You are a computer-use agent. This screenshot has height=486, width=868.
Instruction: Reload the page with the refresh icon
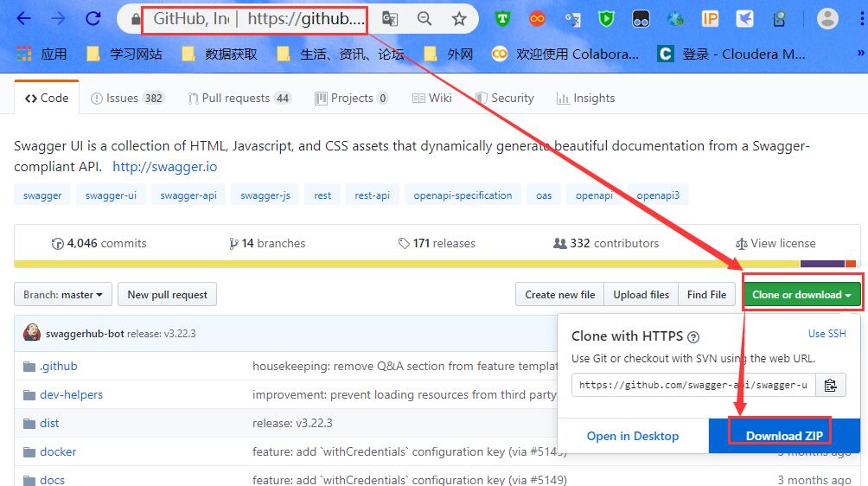[93, 19]
